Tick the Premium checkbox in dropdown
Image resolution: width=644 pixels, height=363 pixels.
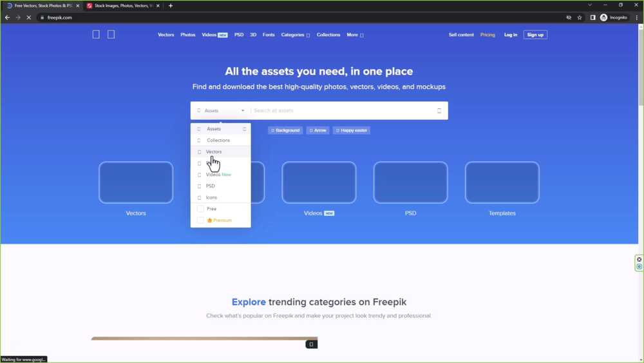(x=200, y=221)
